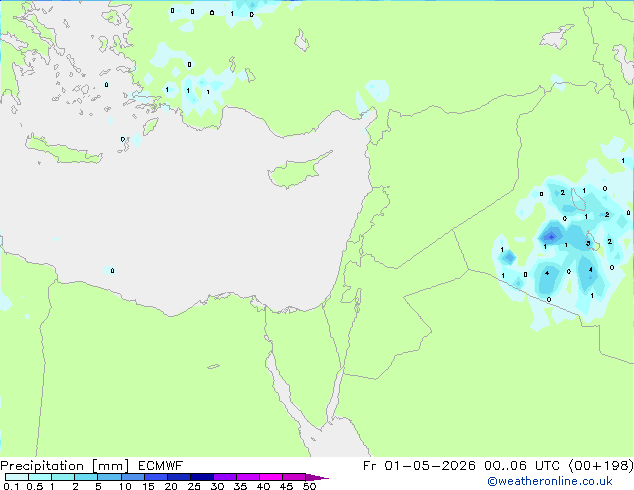
Task: Click the '(00+198)' forecast hour label
Action: point(602,466)
